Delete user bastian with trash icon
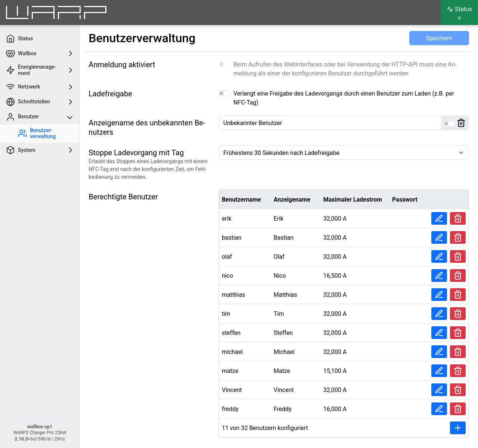The height and width of the screenshot is (448, 478). pyautogui.click(x=458, y=237)
